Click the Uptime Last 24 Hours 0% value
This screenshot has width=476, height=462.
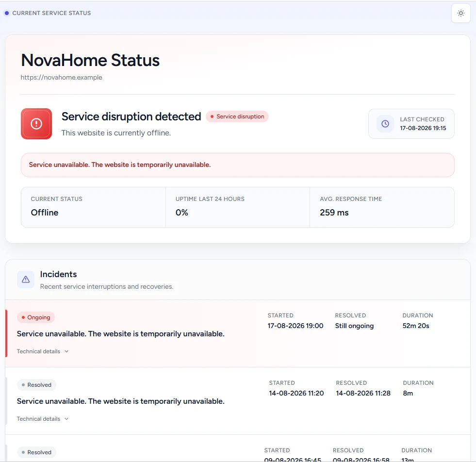(182, 213)
